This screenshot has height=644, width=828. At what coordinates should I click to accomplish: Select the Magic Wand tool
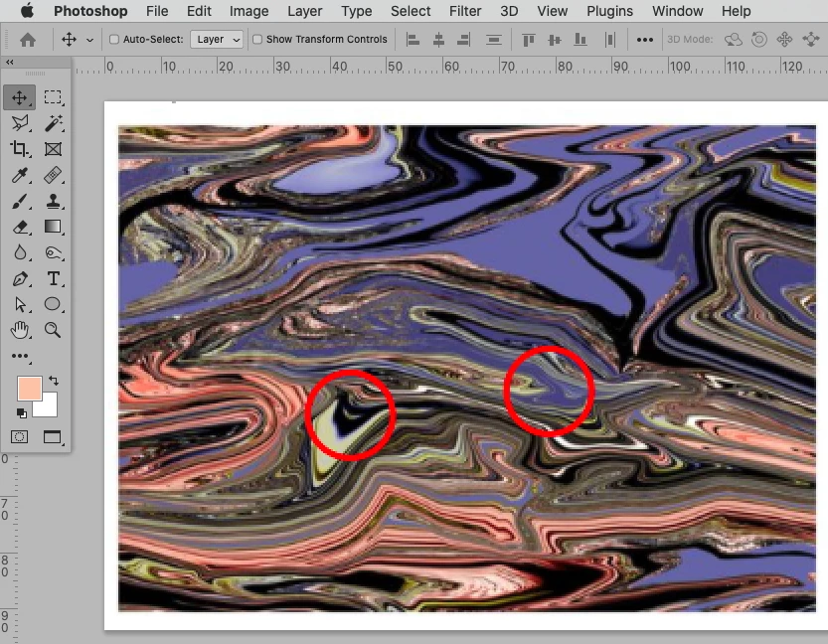tap(53, 123)
